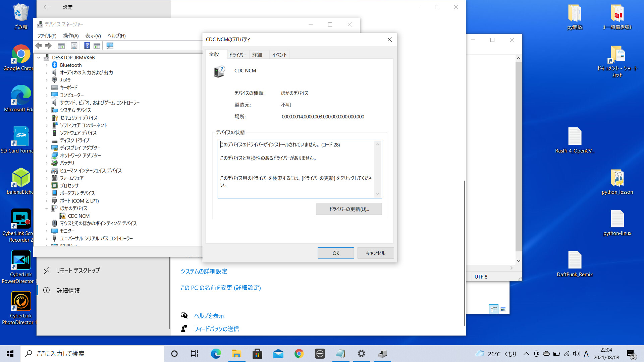The width and height of the screenshot is (644, 362).
Task: Select the CDC NCM tree item
Action: pos(78,216)
